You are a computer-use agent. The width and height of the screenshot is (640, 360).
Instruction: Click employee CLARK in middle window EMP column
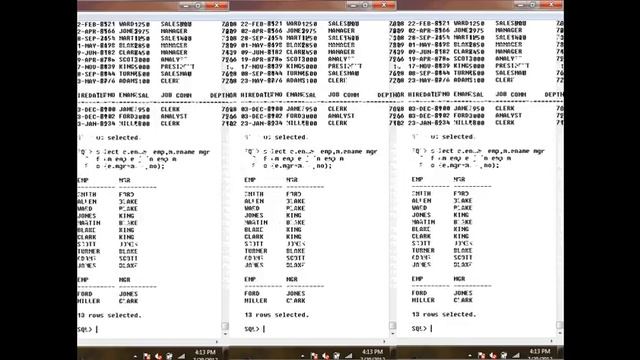point(254,237)
